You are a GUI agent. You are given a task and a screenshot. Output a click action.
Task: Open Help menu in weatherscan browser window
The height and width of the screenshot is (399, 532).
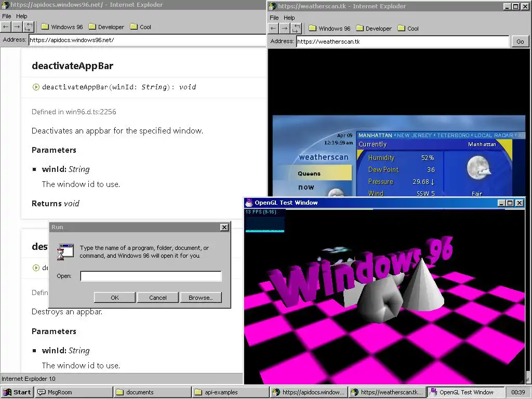(x=289, y=18)
